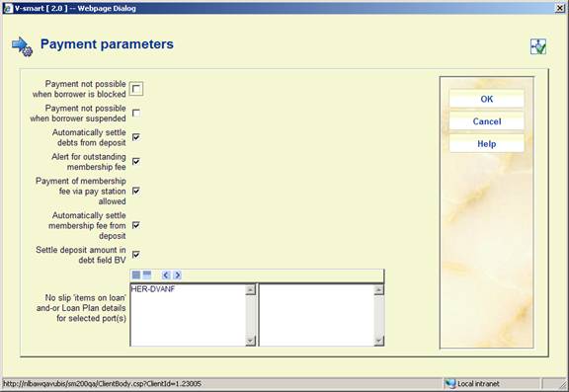Click the V-smart icon in title bar
The height and width of the screenshot is (392, 569).
point(8,8)
